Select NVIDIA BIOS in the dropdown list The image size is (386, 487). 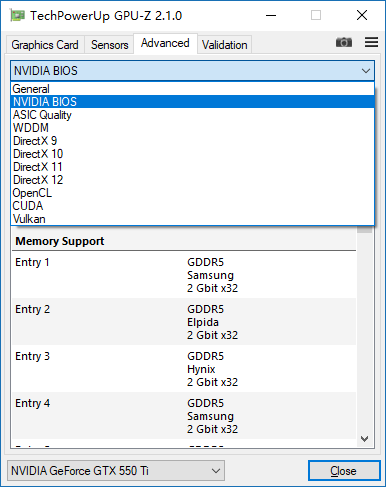(193, 102)
